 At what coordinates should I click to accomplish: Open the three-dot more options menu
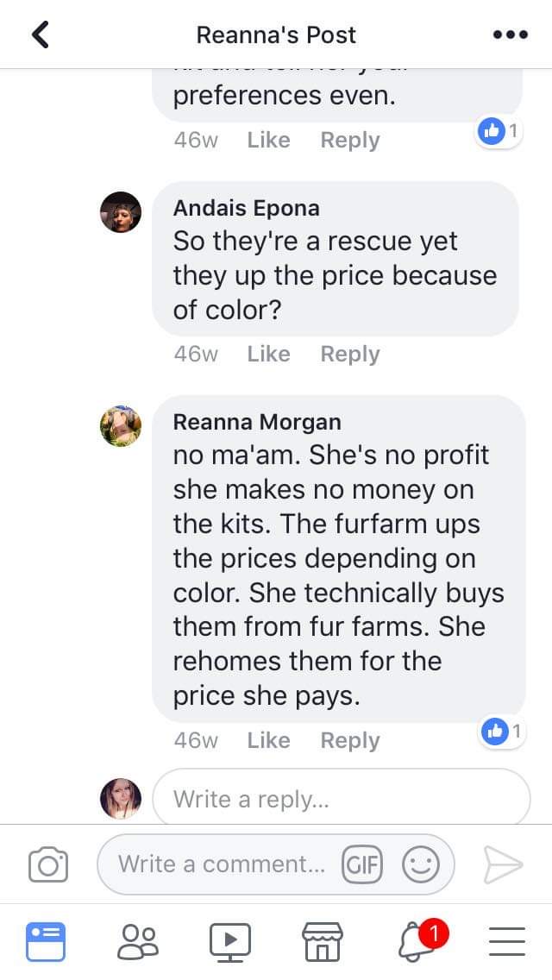tap(509, 35)
